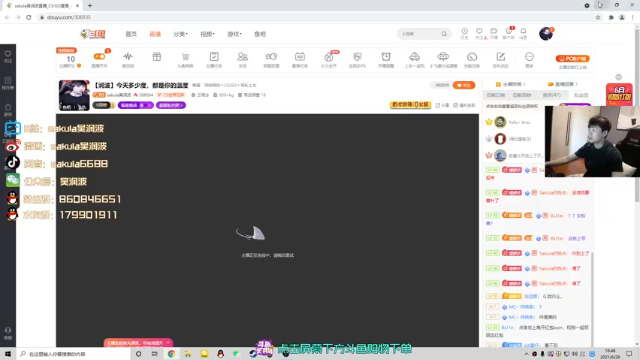
Task: Bookmark page with address bar star
Action: (598, 17)
